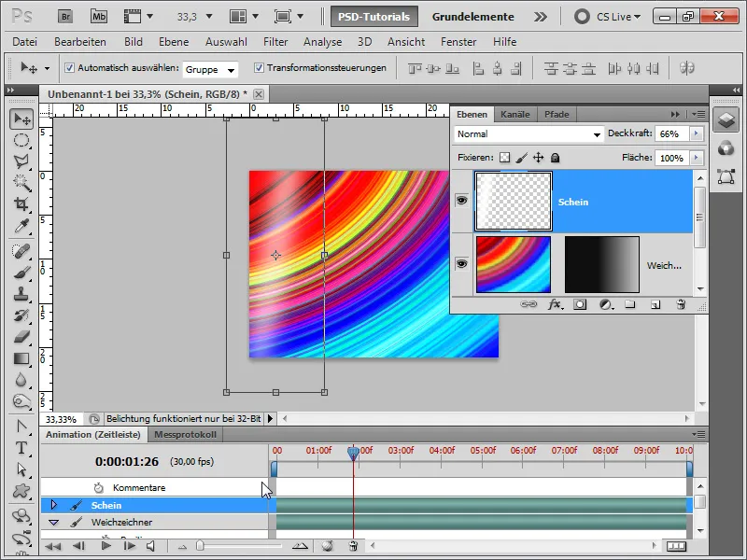Expand the Schein timeline layer
This screenshot has width=747, height=560.
(x=53, y=505)
